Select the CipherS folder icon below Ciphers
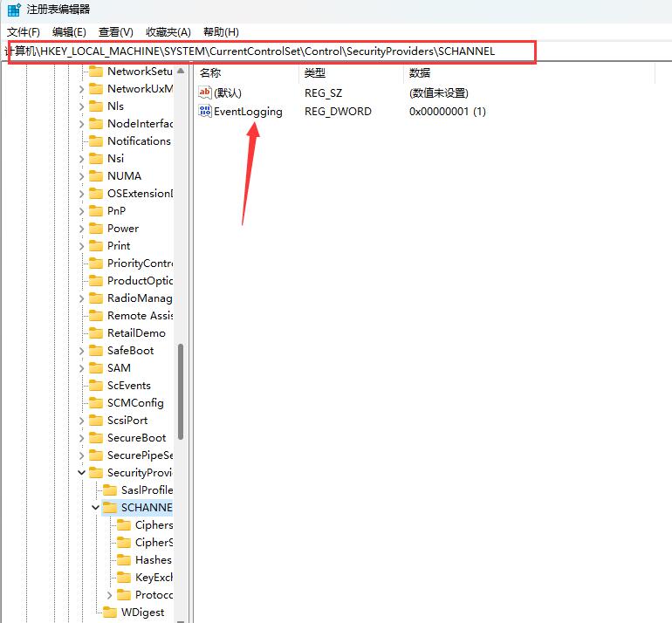This screenshot has height=623, width=672. click(x=124, y=543)
